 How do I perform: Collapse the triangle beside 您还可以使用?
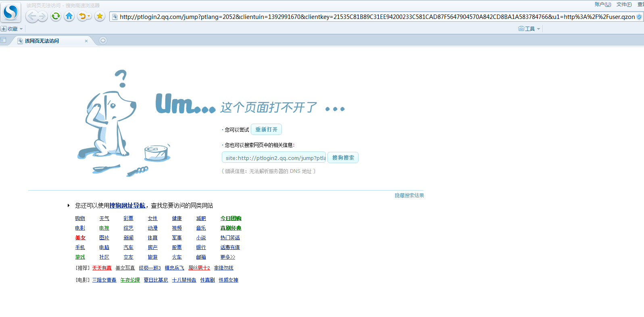[x=69, y=205]
